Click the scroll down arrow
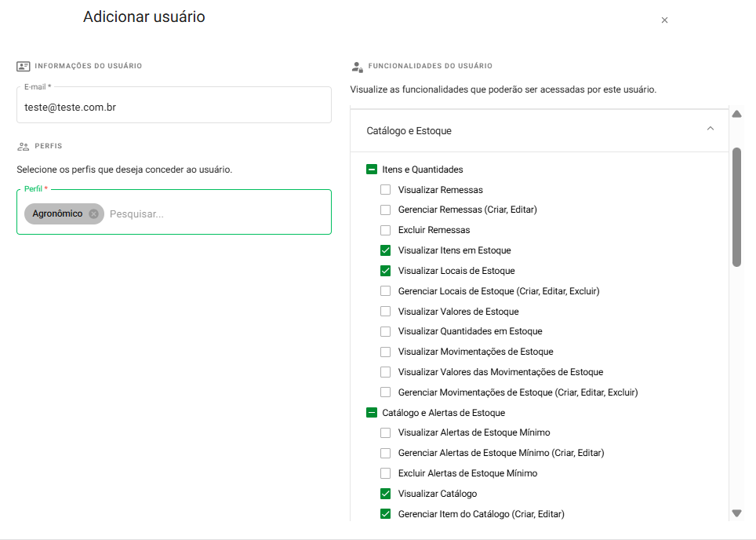Screen dimensions: 756x540 coord(736,513)
